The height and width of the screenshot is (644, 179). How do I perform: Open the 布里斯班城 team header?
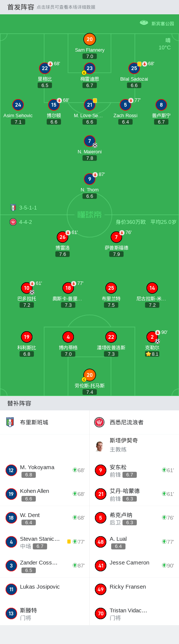pyautogui.click(x=44, y=422)
